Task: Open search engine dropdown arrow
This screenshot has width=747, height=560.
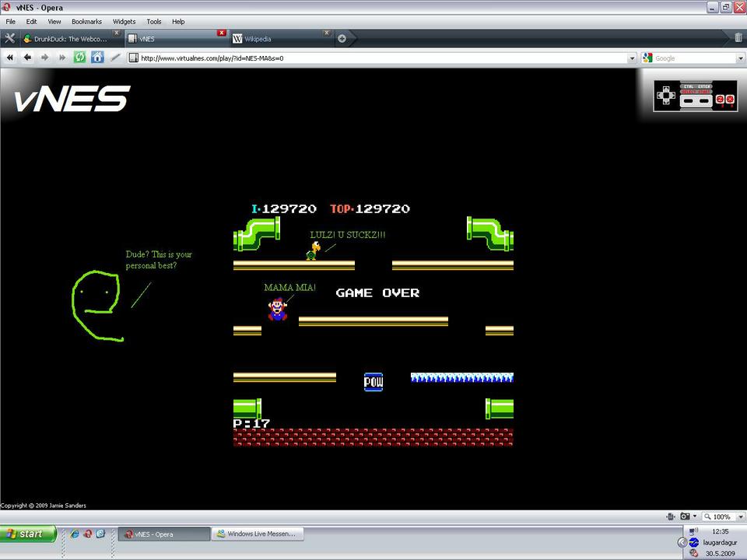Action: [740, 58]
